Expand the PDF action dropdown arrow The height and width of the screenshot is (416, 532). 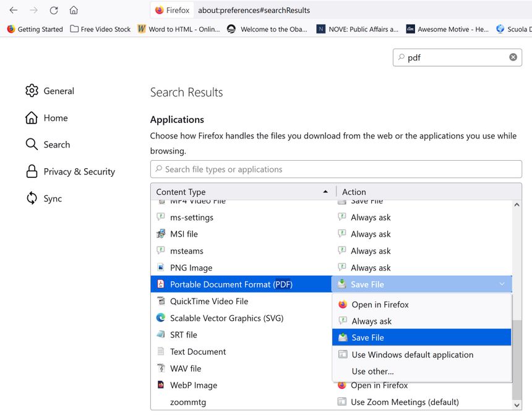(x=501, y=284)
